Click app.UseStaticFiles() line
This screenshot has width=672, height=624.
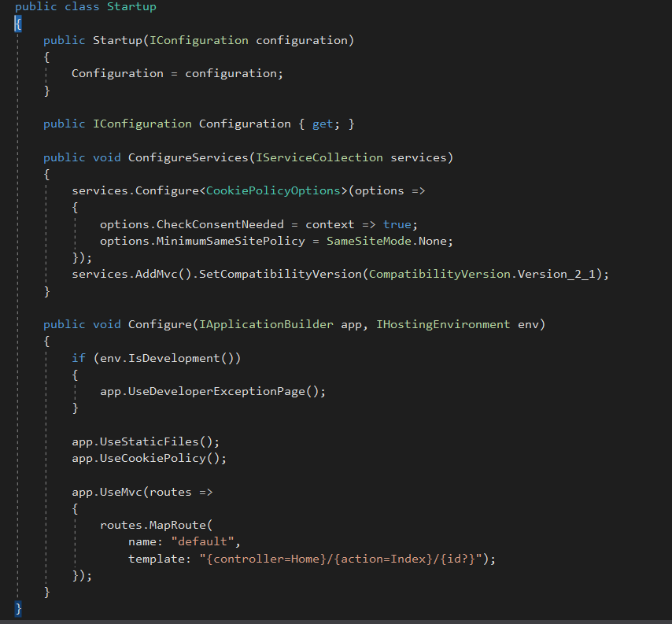coord(146,441)
